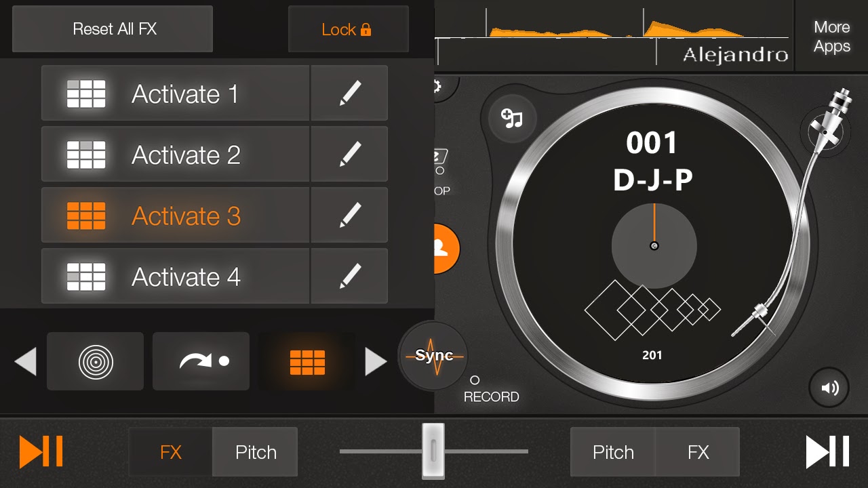Open the add music library icon
868x488 pixels.
[512, 119]
